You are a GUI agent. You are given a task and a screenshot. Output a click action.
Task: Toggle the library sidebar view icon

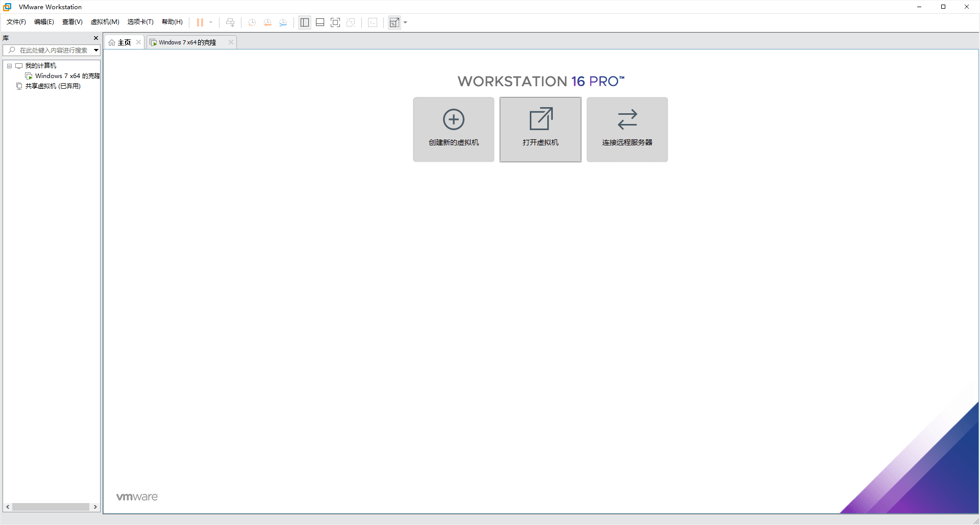pos(305,22)
